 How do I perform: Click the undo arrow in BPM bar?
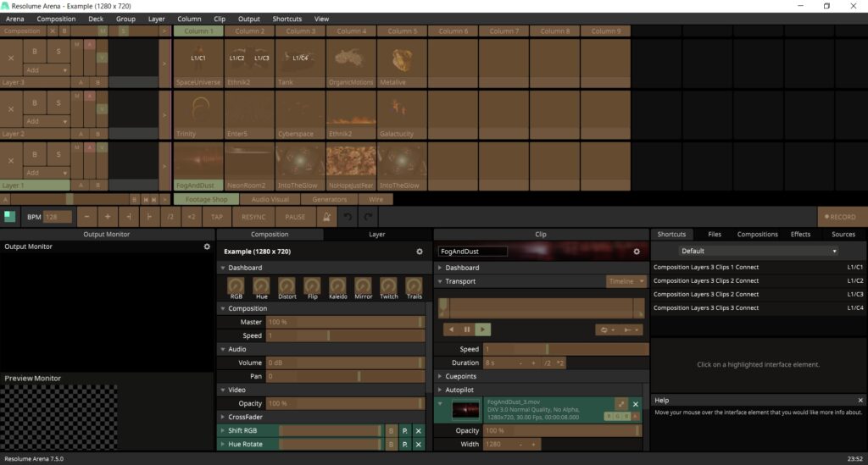tap(348, 217)
